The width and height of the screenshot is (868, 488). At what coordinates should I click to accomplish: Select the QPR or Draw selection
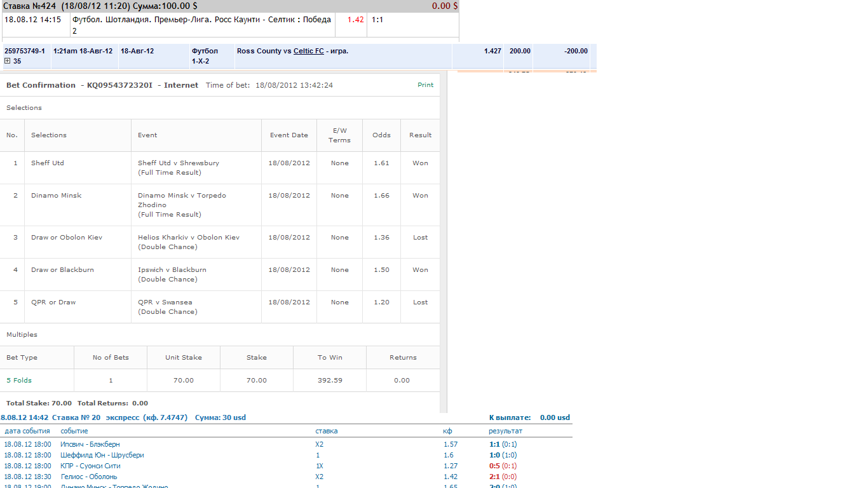[53, 302]
